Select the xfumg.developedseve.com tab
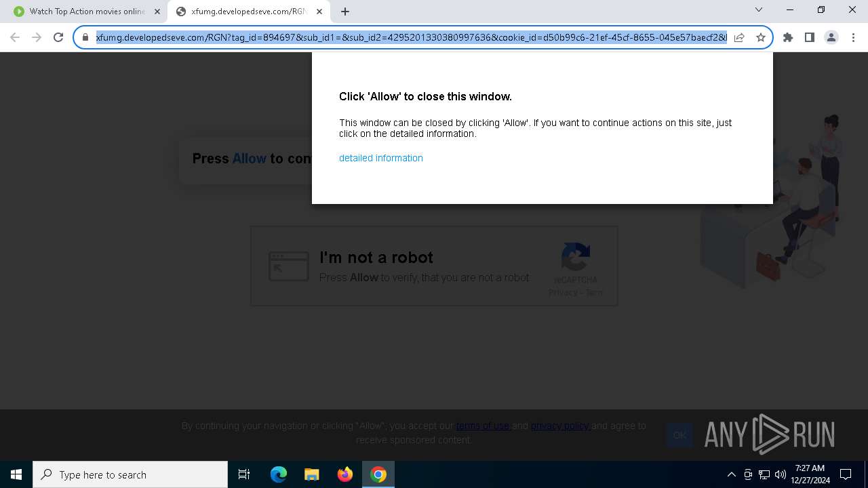Screen dimensions: 868x488 point(248,12)
